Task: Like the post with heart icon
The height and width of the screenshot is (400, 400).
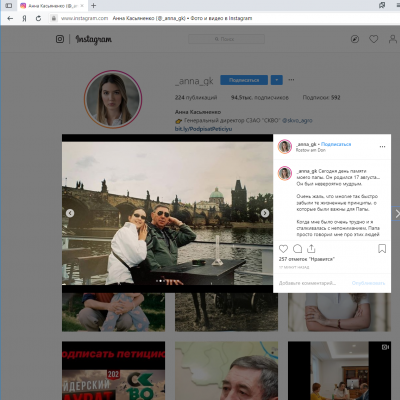Action: pyautogui.click(x=283, y=249)
